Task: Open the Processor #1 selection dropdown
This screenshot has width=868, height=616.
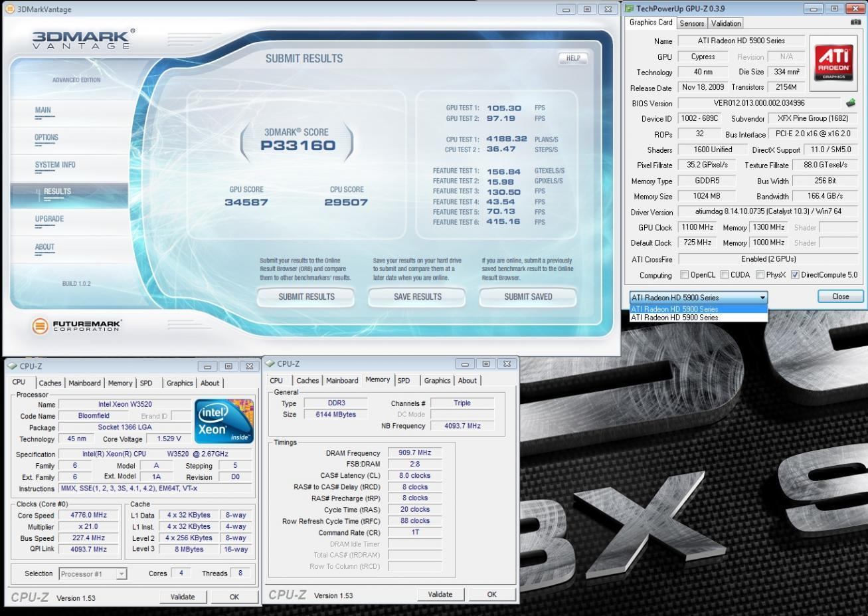Action: point(92,573)
